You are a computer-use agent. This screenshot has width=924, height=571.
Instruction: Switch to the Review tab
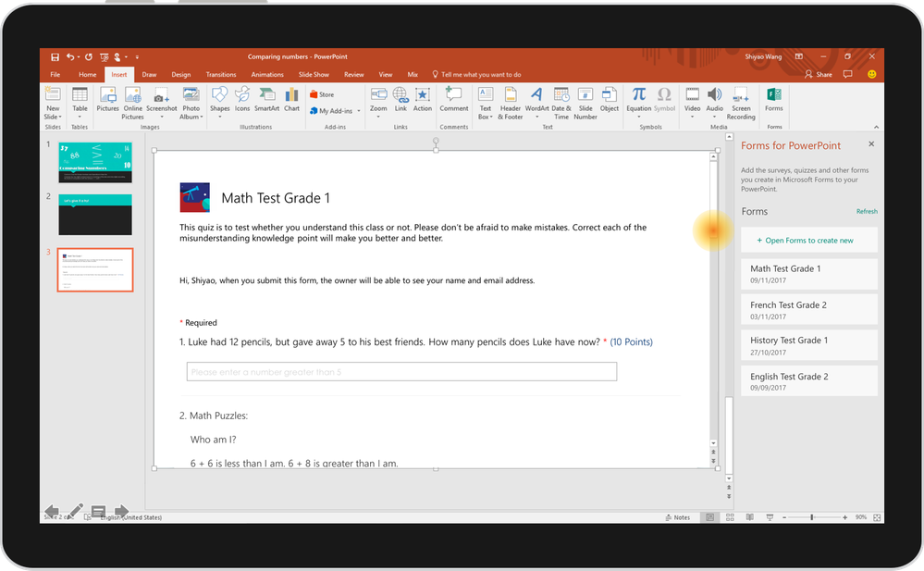pos(353,74)
